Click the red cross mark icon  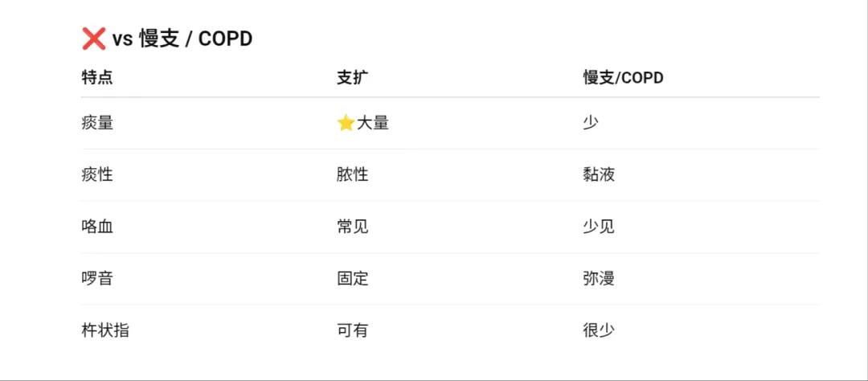(x=93, y=39)
